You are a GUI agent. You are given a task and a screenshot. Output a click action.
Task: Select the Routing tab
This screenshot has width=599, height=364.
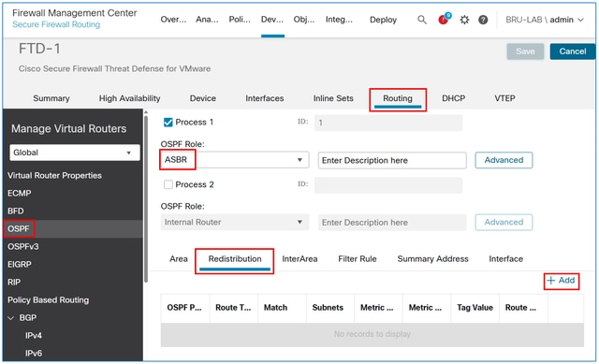[398, 98]
